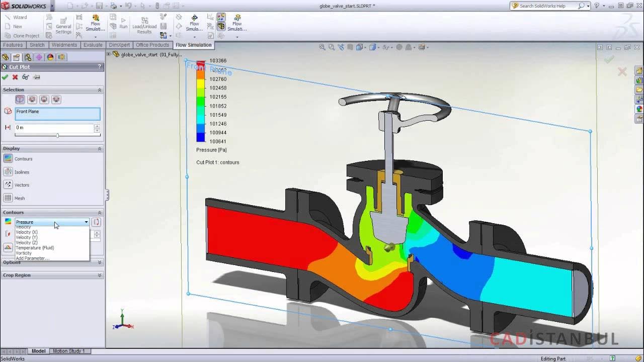The height and width of the screenshot is (362, 644).
Task: Open Appearances color ball in task pane
Action: (639, 109)
